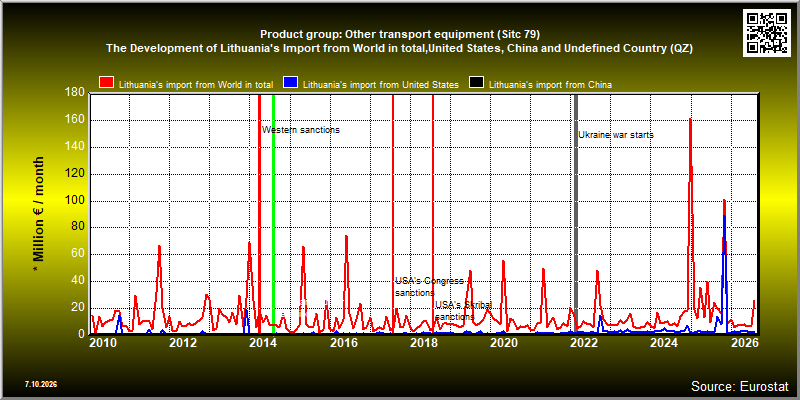Click the "USA's Skribal sanctions" annotation
800x400 pixels.
(463, 311)
